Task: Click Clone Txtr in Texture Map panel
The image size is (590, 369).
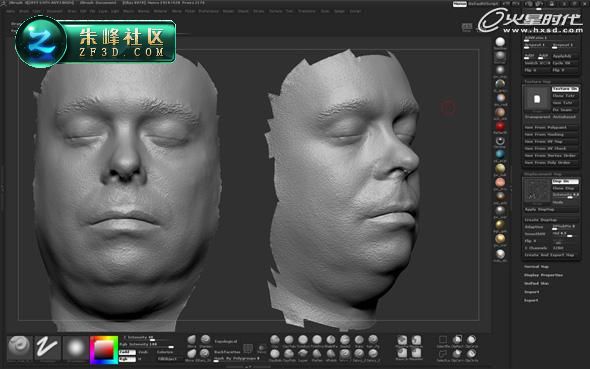Action: click(565, 96)
